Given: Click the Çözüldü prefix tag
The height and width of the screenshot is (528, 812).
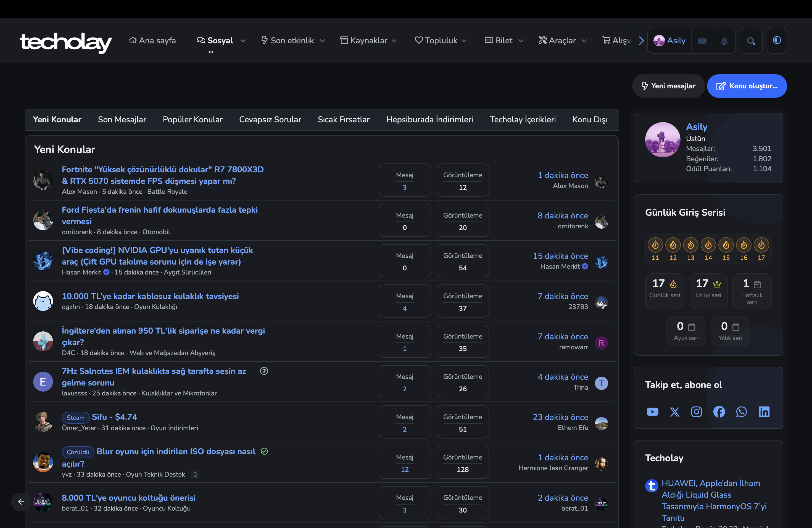Looking at the screenshot, I should pos(78,452).
